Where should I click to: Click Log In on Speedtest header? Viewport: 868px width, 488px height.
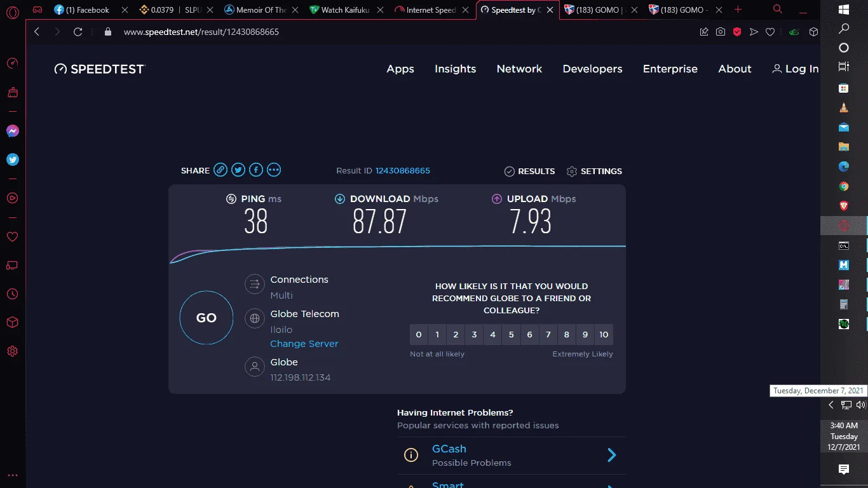796,69
